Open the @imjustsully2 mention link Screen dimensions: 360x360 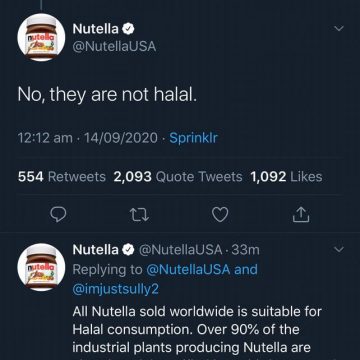(115, 289)
